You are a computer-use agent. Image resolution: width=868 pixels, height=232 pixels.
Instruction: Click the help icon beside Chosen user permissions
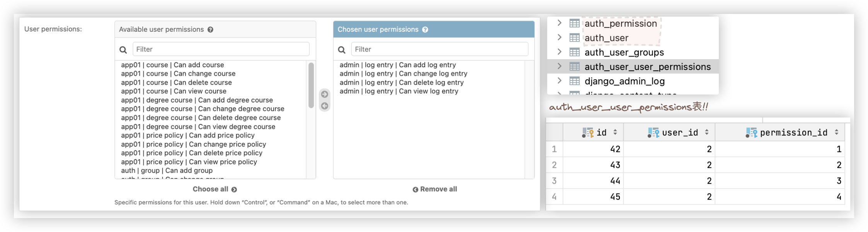coord(425,30)
